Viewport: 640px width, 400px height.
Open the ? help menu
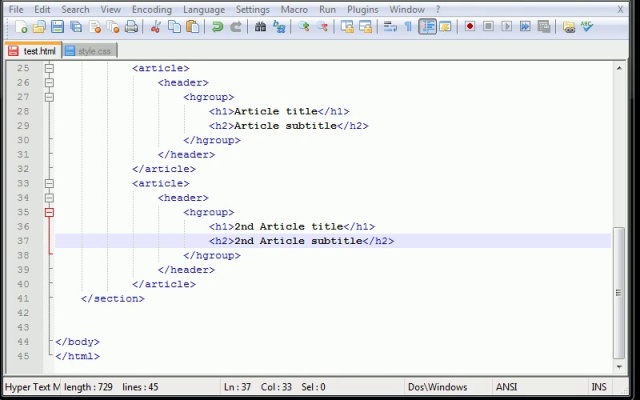438,9
